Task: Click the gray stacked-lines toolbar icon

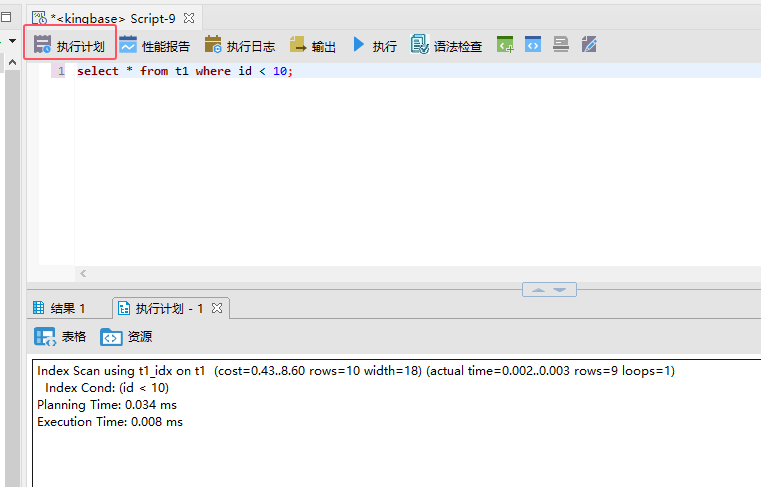Action: (561, 45)
